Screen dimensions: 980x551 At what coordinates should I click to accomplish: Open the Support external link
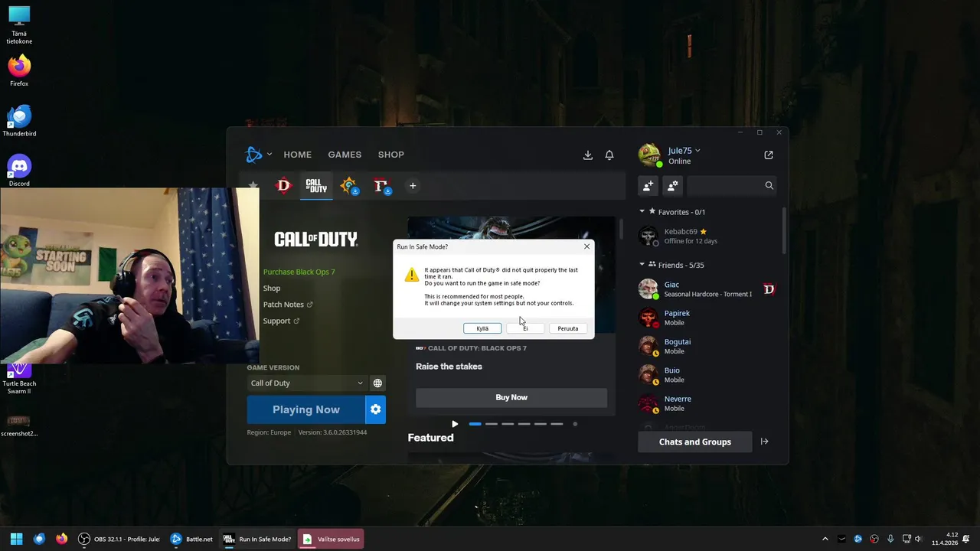pos(281,321)
